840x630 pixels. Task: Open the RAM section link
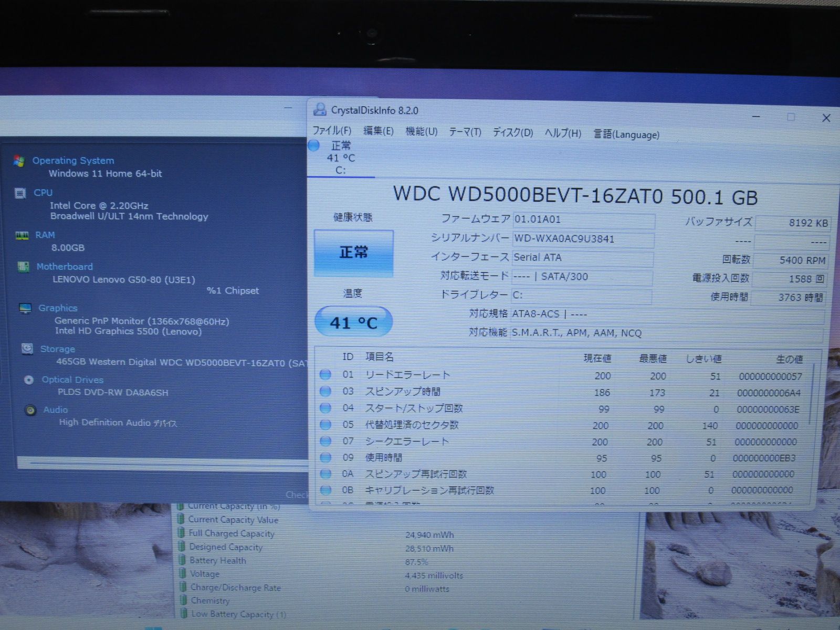click(x=45, y=235)
